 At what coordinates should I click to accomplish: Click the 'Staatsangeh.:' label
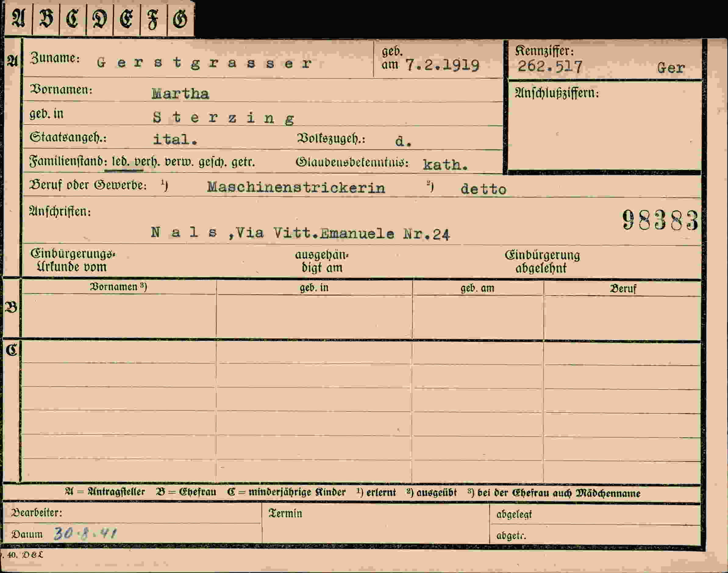[68, 138]
